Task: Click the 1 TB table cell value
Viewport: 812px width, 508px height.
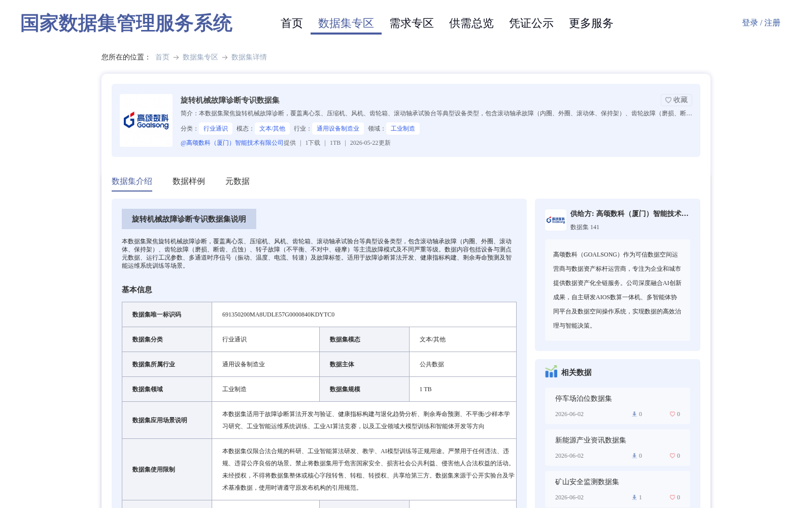Action: [426, 389]
